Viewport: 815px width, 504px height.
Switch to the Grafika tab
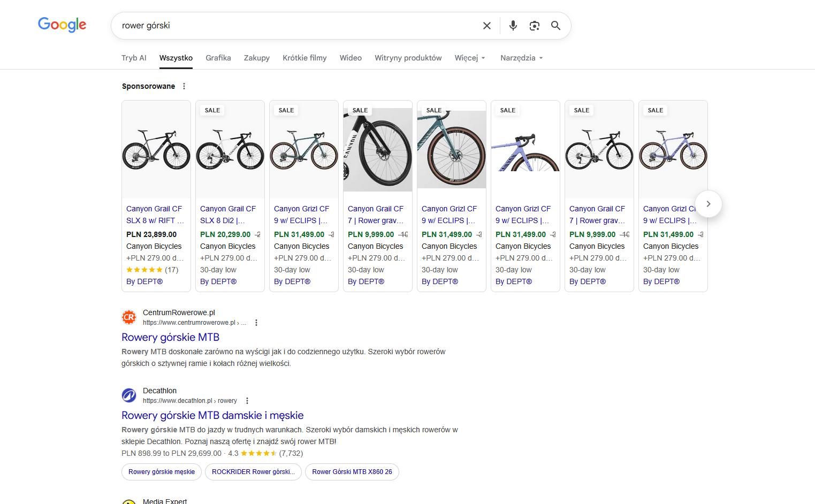[x=218, y=58]
